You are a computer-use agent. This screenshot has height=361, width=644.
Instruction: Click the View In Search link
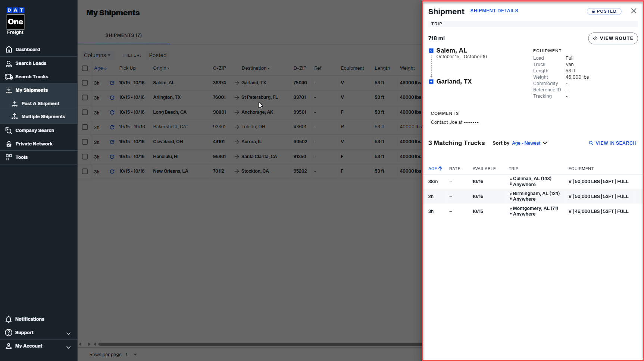pyautogui.click(x=612, y=143)
